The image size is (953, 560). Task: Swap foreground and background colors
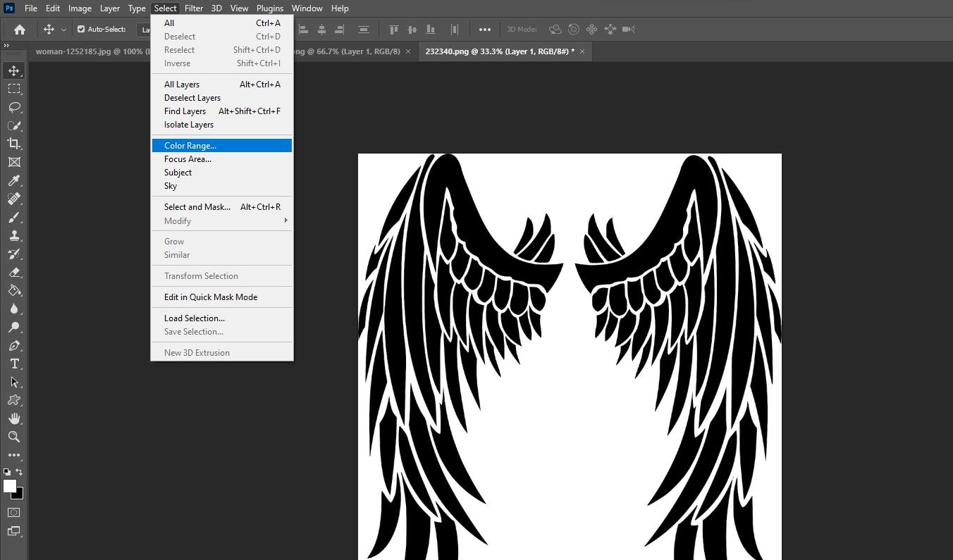[20, 472]
